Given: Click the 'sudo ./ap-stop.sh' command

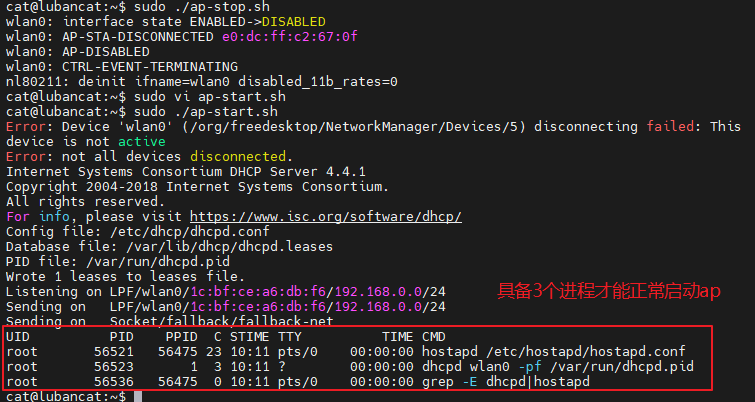Looking at the screenshot, I should (x=202, y=7).
